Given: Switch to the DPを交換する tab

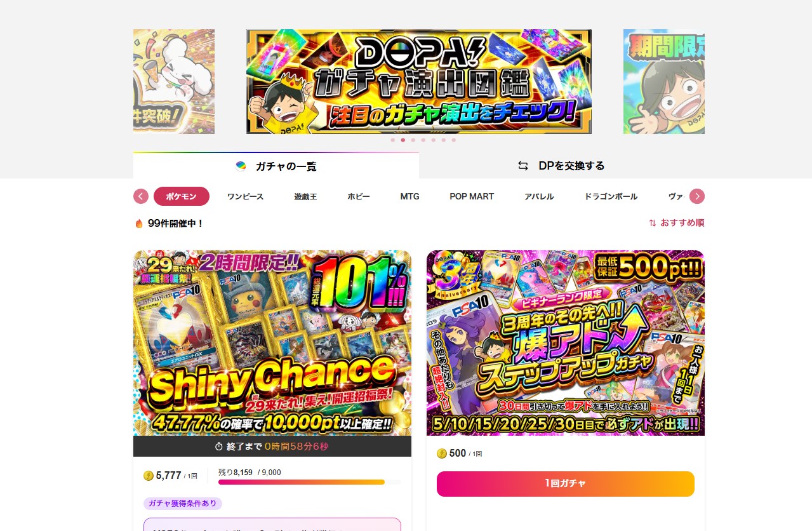Looking at the screenshot, I should [x=562, y=166].
